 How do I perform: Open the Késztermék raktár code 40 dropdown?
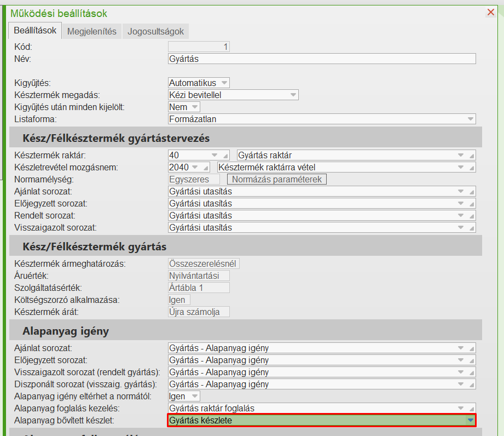[215, 155]
